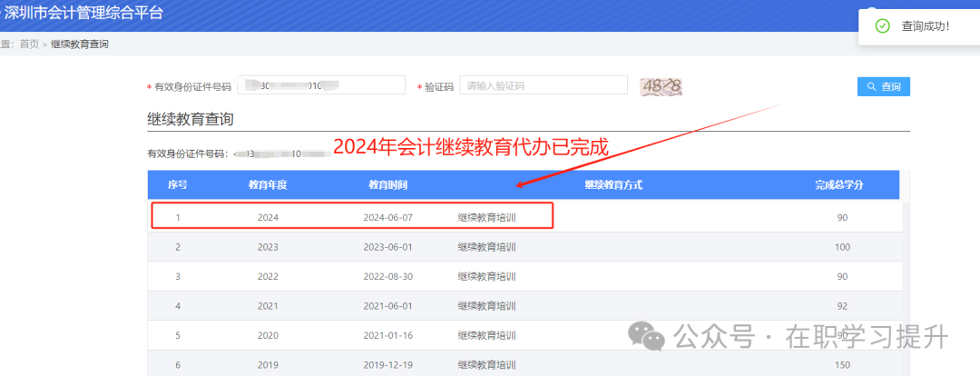Click the score 100 in 2023 row
This screenshot has height=376, width=980.
[842, 247]
